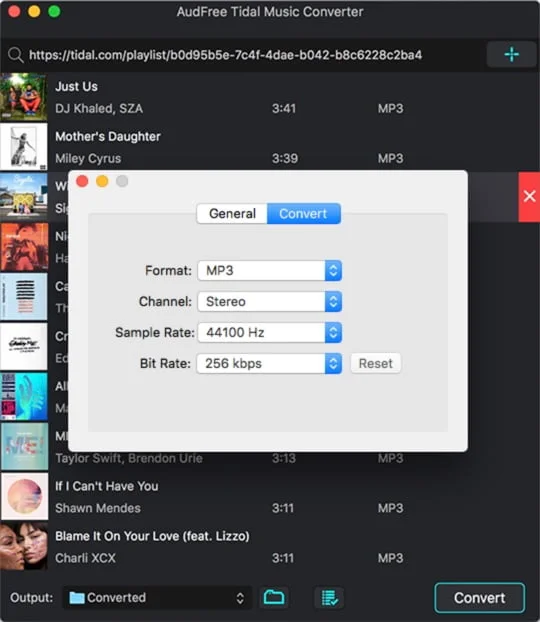This screenshot has height=622, width=540.
Task: Expand the Bit Rate dropdown 256 kbps
Action: click(x=269, y=363)
